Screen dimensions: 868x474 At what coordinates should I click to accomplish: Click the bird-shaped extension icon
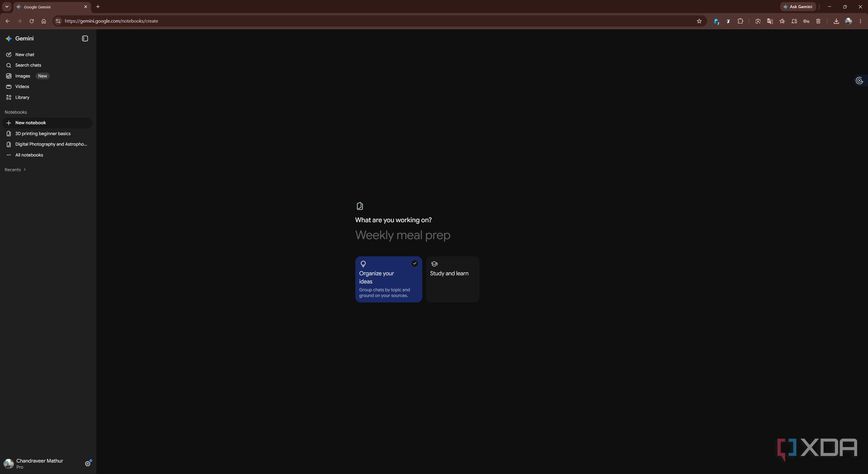(x=728, y=21)
